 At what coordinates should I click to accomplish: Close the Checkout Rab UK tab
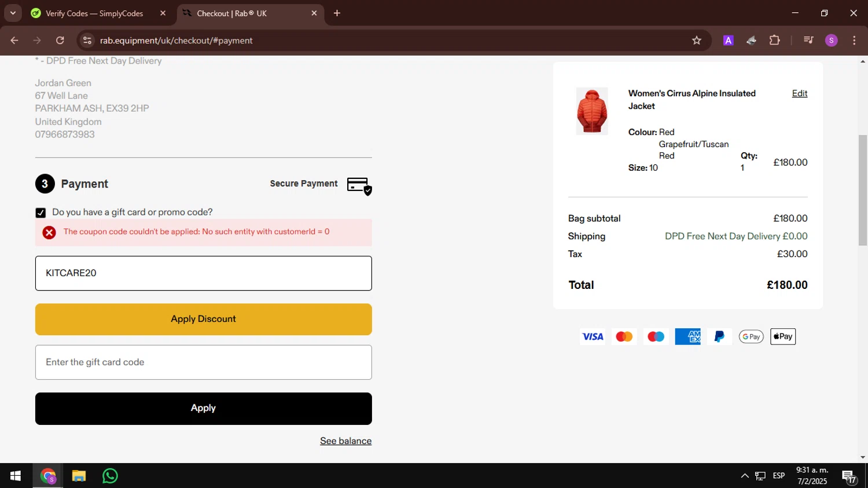(x=314, y=13)
